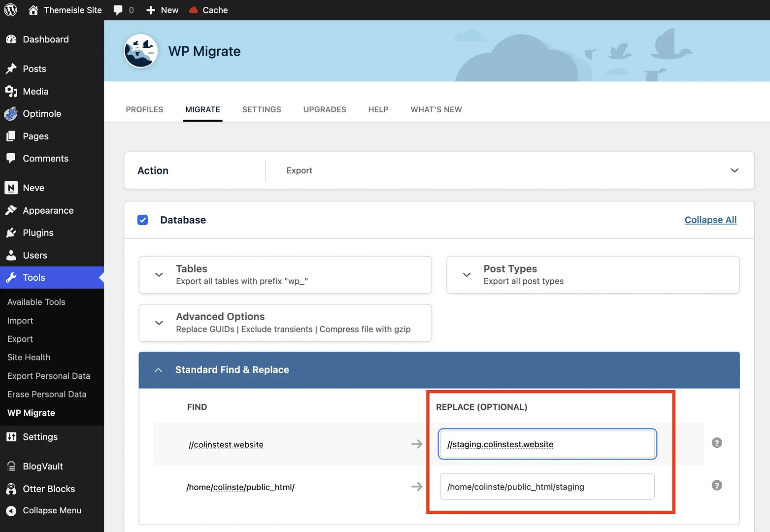Open the Dashboard menu label
The image size is (770, 532).
(x=46, y=39)
